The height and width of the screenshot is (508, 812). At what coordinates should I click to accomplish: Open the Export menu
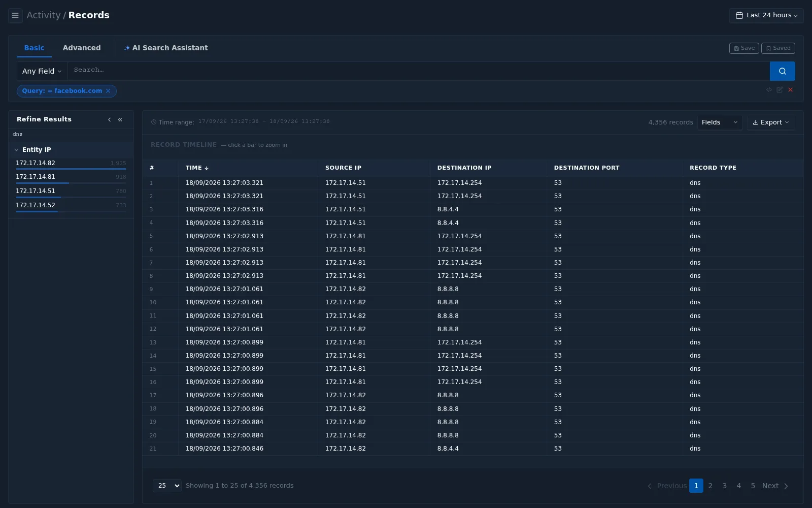click(x=770, y=122)
